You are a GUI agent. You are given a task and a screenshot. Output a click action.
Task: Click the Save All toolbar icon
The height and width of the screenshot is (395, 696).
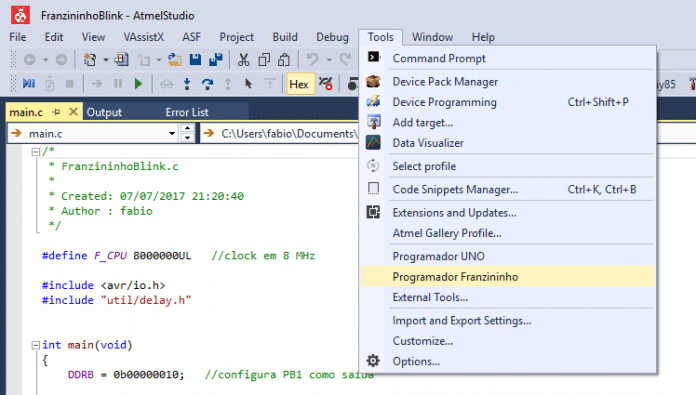pos(216,59)
